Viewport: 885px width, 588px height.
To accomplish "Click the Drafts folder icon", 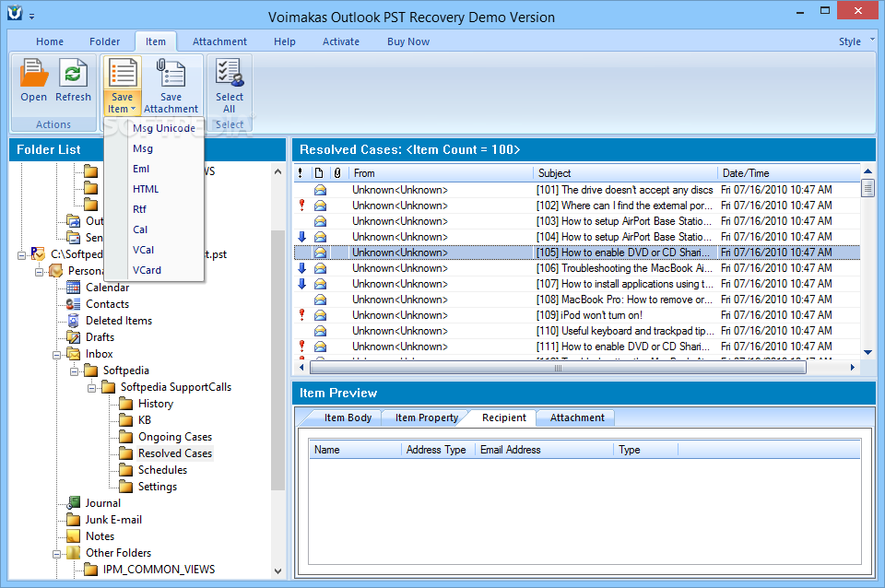I will [74, 337].
